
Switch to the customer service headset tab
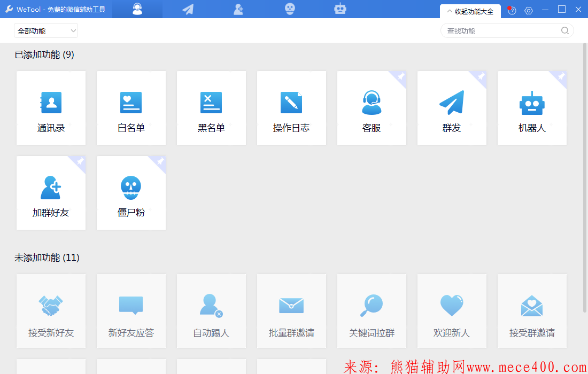click(137, 9)
